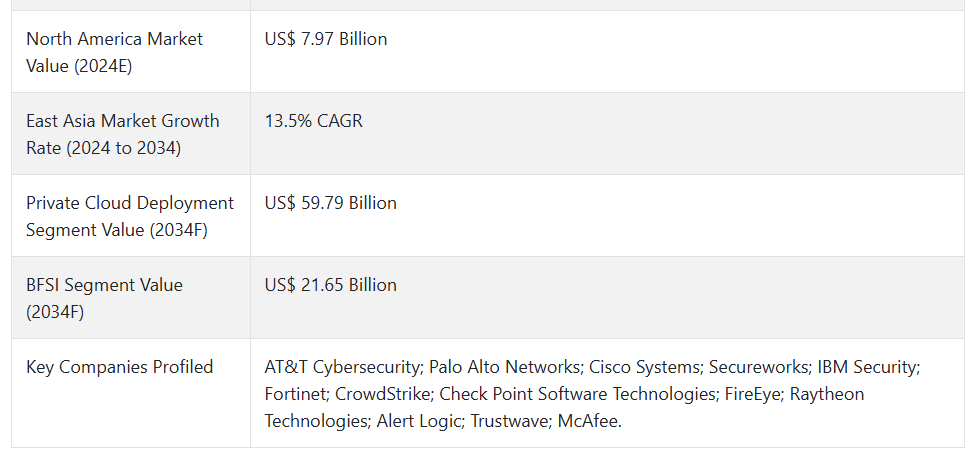Click Private Cloud Deployment Segment Value label

[130, 216]
